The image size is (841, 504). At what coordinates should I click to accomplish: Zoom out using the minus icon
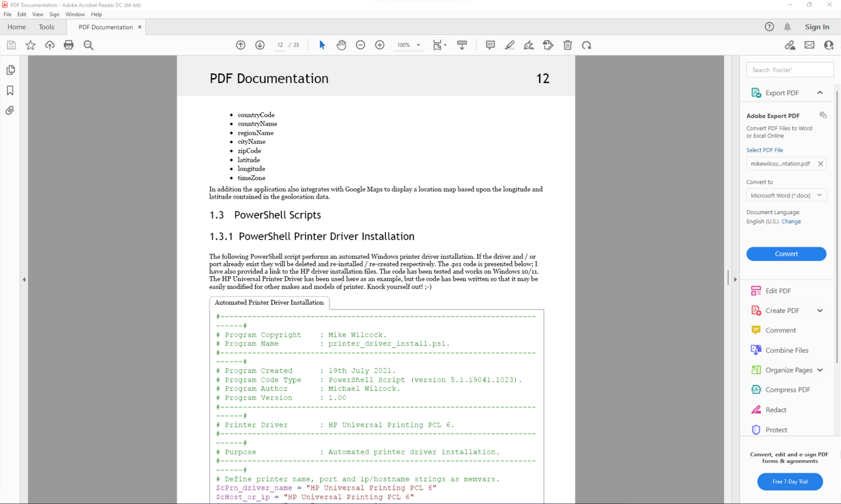360,45
